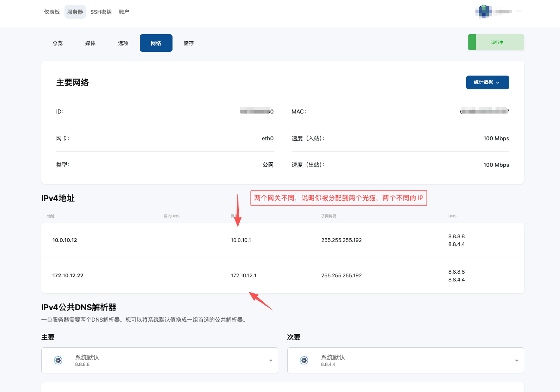
Task: Expand the 统计数据 dropdown button
Action: (x=487, y=82)
